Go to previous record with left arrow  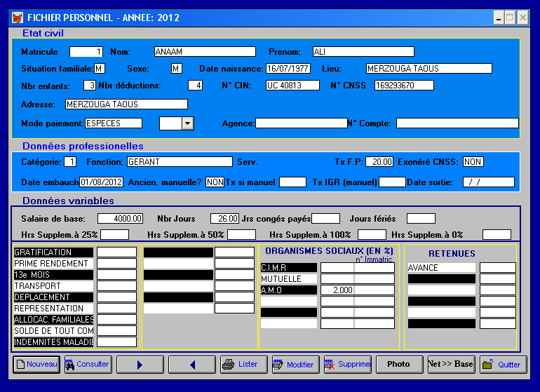point(192,365)
